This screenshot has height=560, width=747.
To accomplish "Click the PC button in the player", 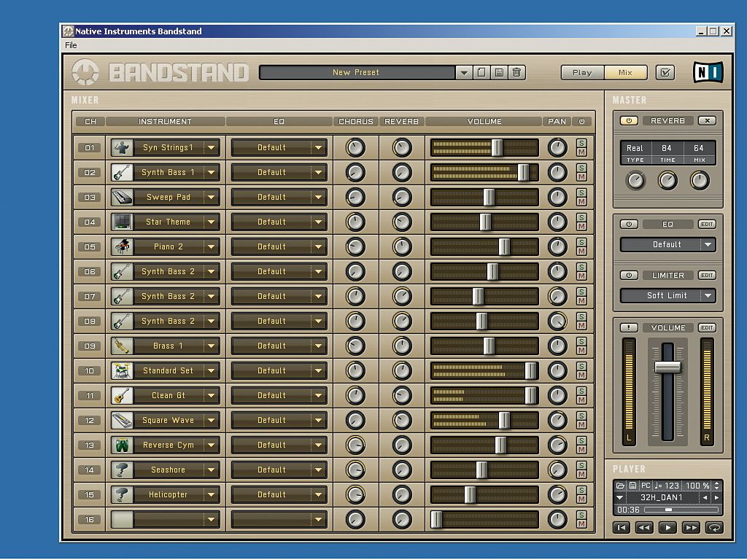I will tap(646, 485).
